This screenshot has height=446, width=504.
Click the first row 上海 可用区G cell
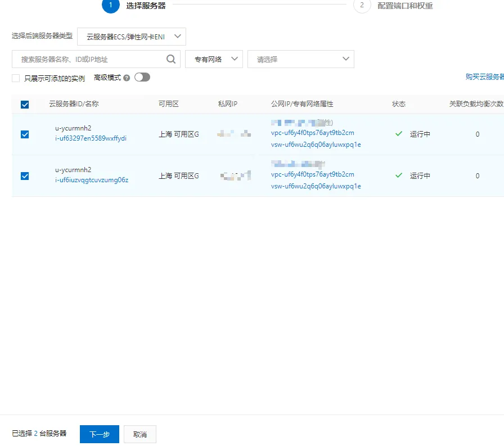(x=179, y=134)
